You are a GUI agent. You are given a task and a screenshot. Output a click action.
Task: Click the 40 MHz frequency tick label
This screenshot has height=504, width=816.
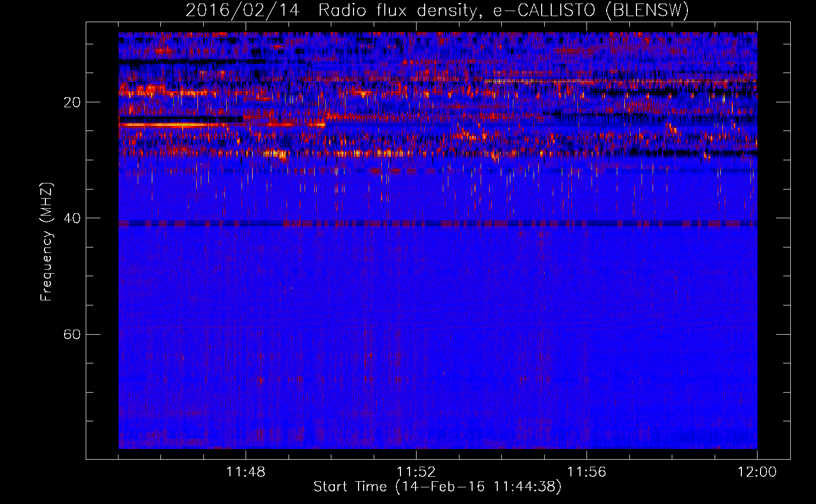pyautogui.click(x=72, y=218)
